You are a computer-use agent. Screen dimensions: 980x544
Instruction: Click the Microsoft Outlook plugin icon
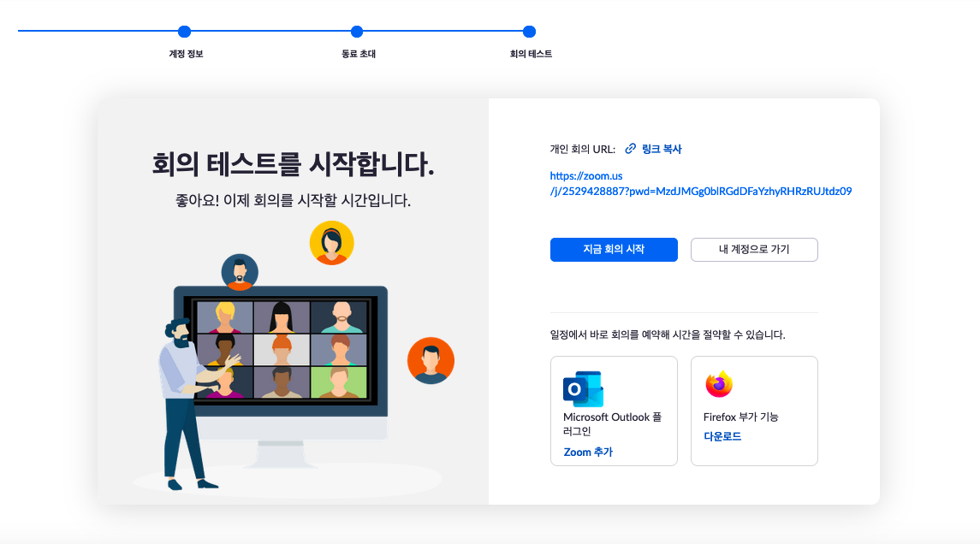click(583, 388)
